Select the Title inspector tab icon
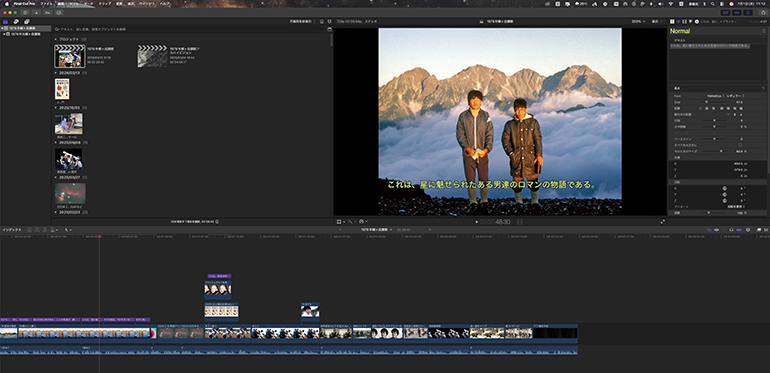 click(x=672, y=22)
